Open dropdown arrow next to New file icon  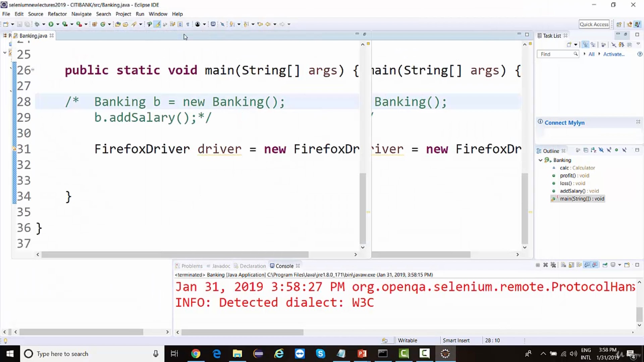tap(12, 24)
